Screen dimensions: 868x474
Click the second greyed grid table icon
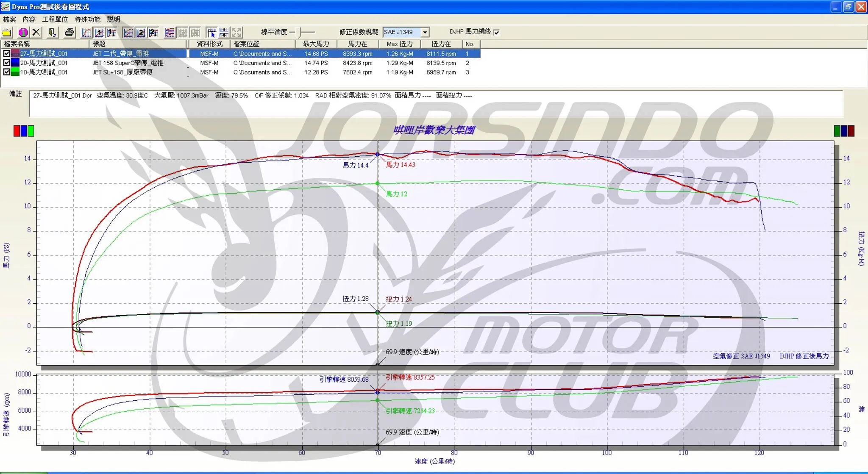[x=195, y=32]
